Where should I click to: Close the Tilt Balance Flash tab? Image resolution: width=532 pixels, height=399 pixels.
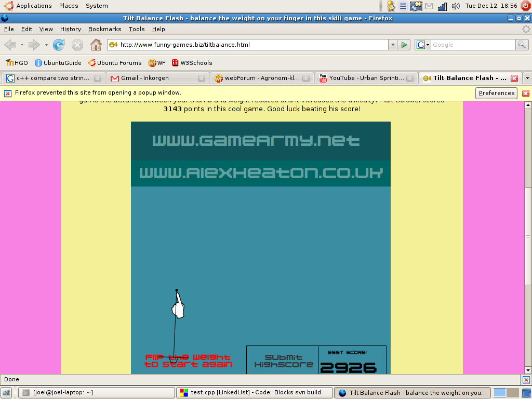(514, 78)
